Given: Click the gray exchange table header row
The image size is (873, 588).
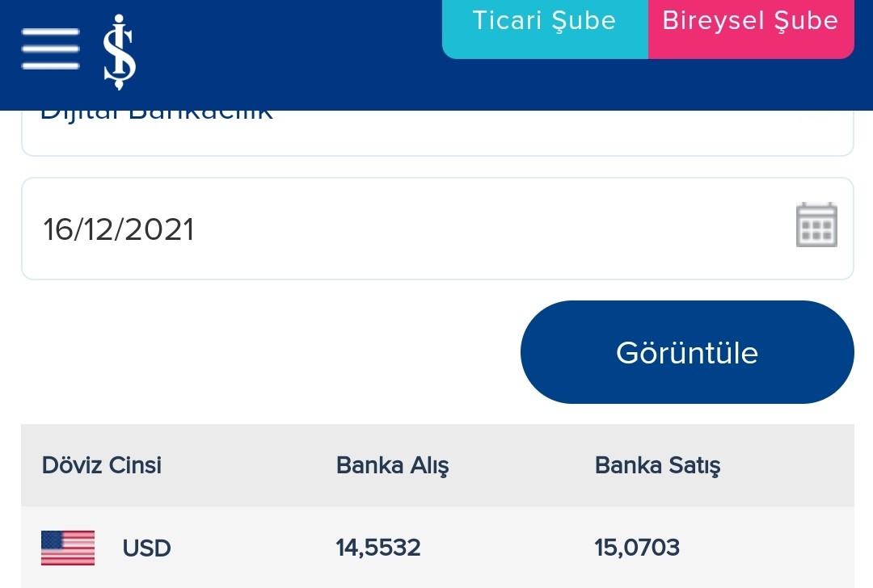Looking at the screenshot, I should (x=437, y=465).
